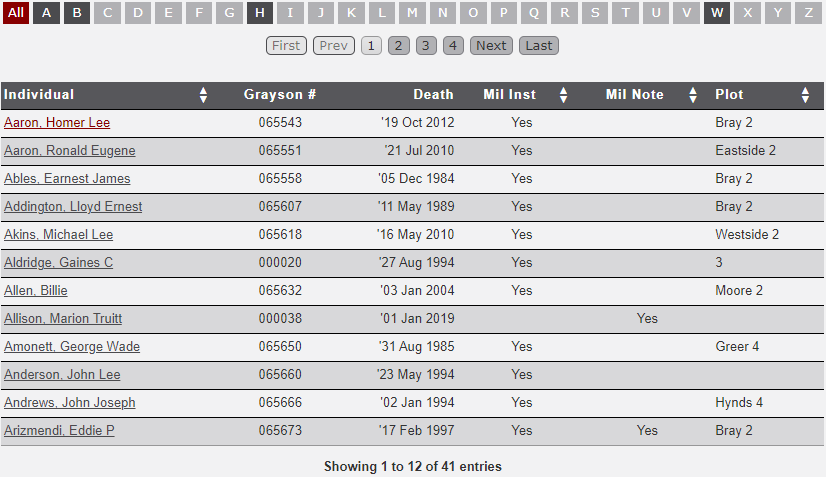Open Akins, Michael Lee record
Viewport: 826px width, 477px height.
[58, 235]
